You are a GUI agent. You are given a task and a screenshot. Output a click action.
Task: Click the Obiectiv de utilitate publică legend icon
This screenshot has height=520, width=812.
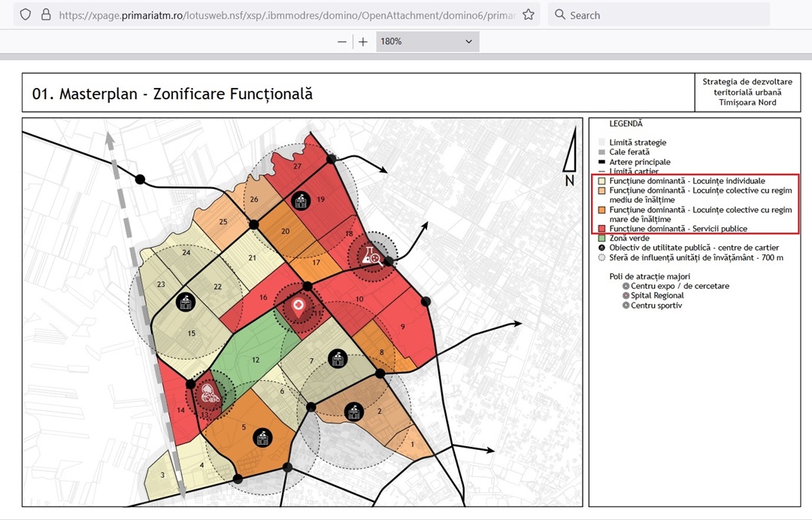(601, 248)
